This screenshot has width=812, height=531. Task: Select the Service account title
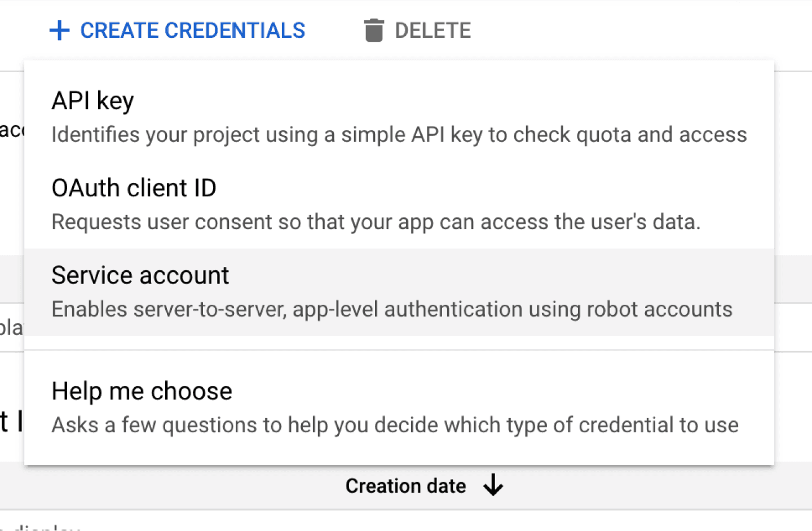coord(140,276)
